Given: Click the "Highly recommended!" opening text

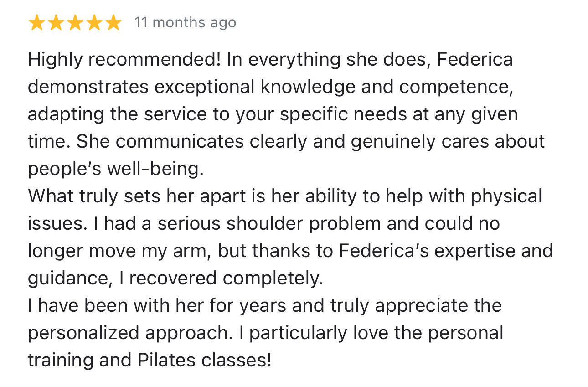Looking at the screenshot, I should pyautogui.click(x=124, y=60).
